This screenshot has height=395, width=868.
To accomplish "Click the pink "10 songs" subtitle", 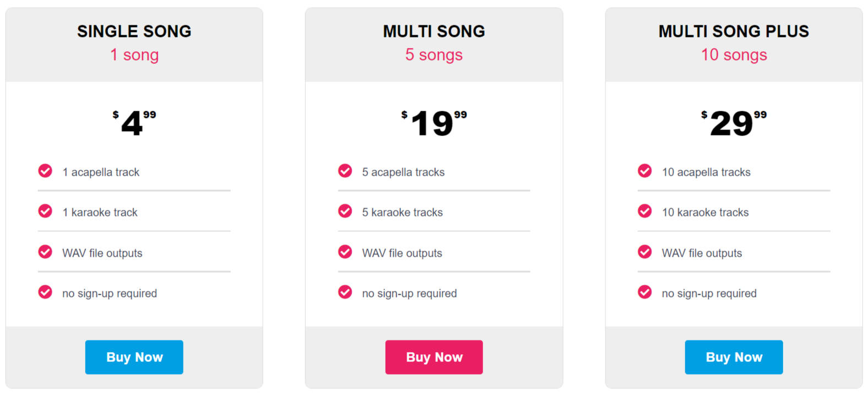I will tap(734, 55).
